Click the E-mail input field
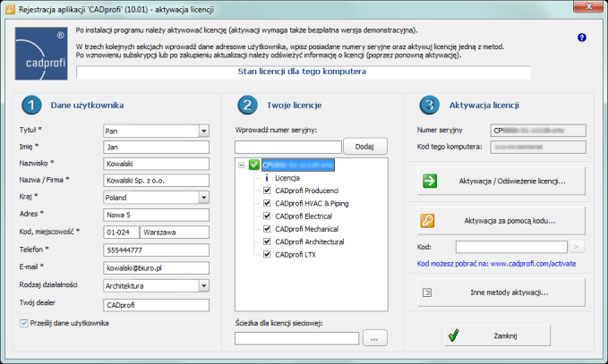Image resolution: width=608 pixels, height=364 pixels. coord(157,268)
